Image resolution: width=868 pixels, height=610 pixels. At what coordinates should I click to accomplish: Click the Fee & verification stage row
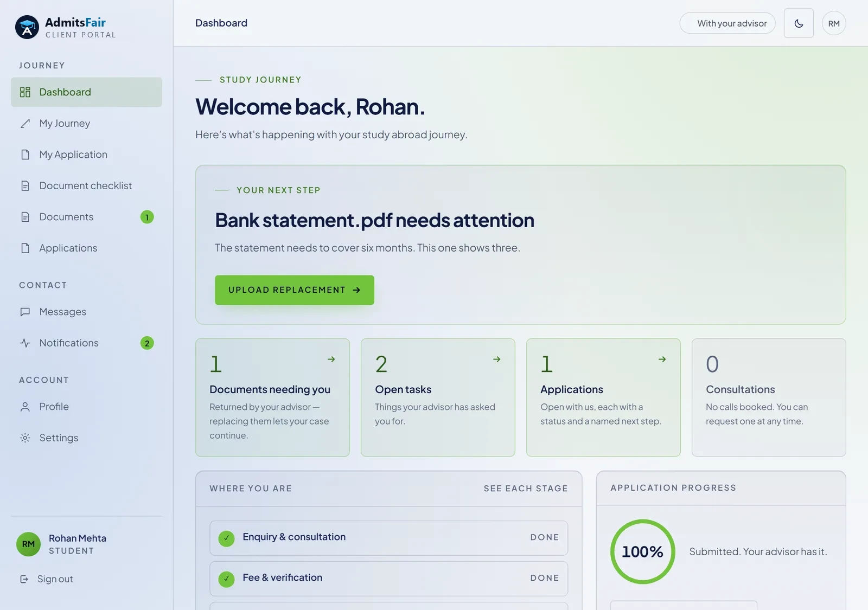[388, 579]
